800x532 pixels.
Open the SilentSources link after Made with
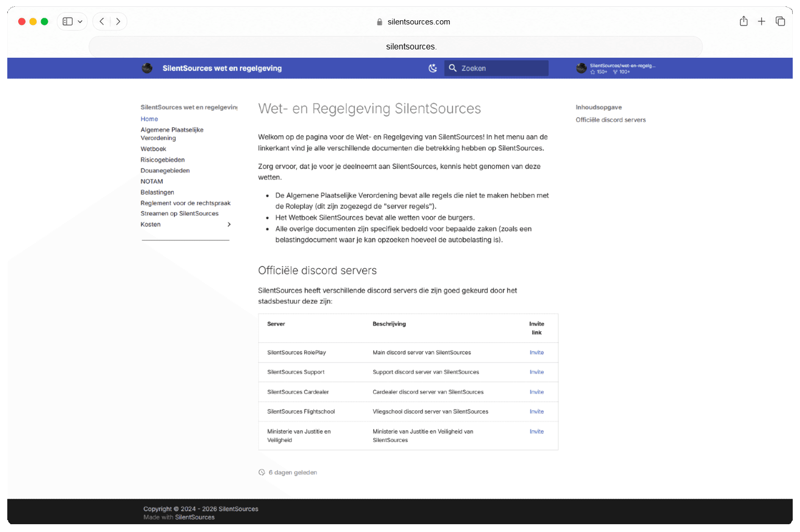point(195,517)
